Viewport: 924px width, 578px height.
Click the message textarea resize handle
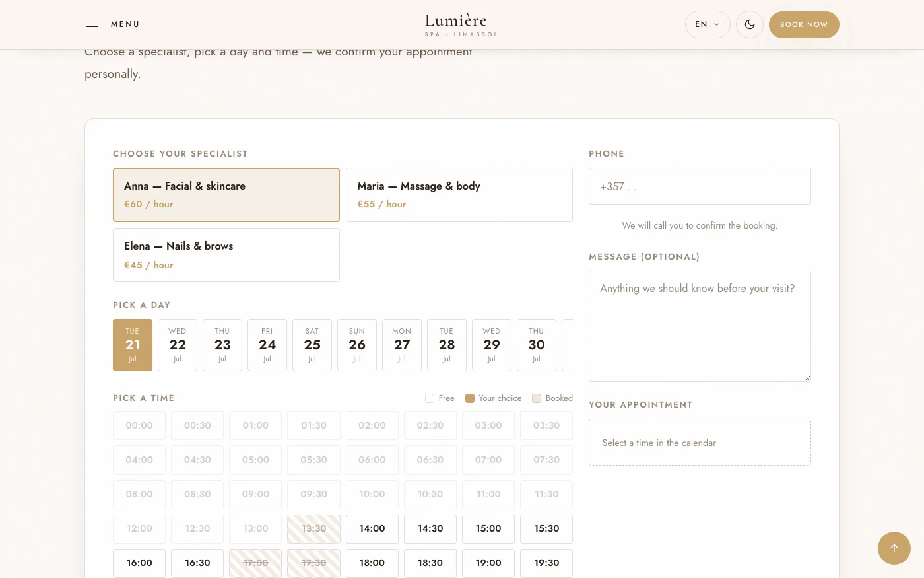807,378
